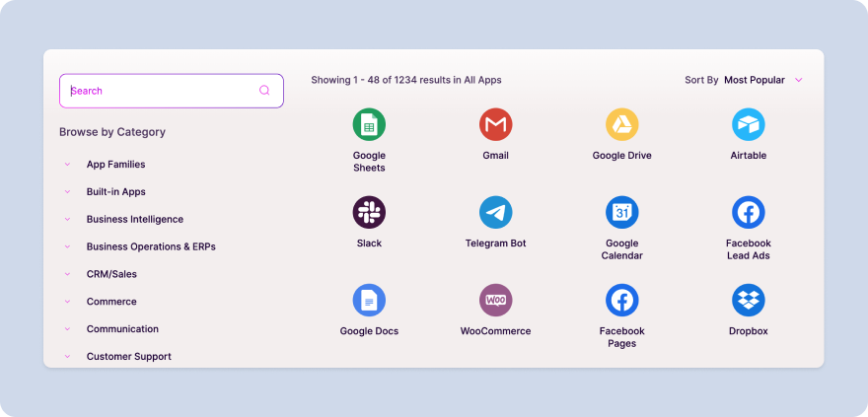Screen dimensions: 868x417
Task: Click the Google Calendar app icon
Action: (x=621, y=212)
